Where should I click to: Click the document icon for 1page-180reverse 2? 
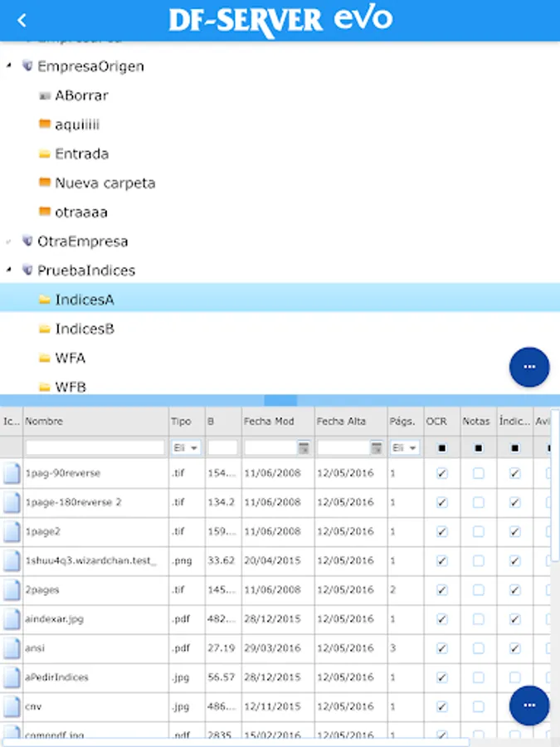click(x=12, y=502)
